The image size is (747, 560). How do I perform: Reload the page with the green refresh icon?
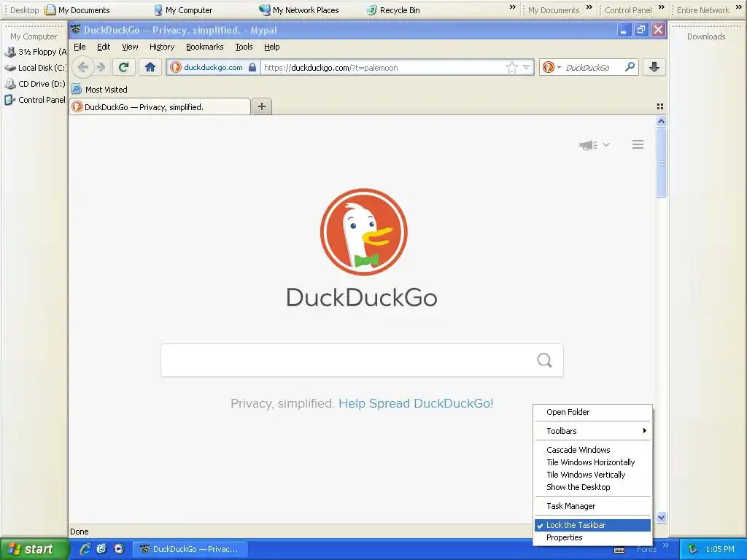(124, 67)
